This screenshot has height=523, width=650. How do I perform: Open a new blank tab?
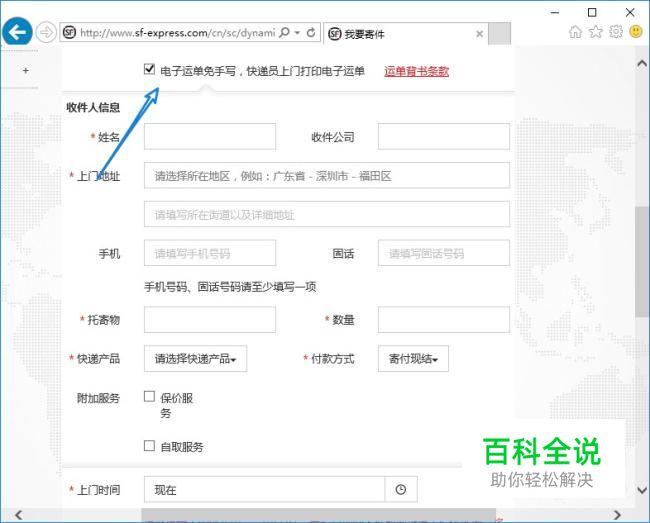pos(500,34)
